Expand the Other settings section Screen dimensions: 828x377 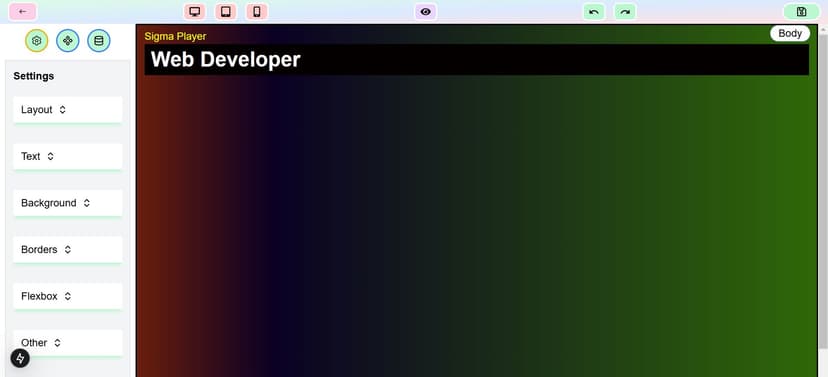click(68, 343)
